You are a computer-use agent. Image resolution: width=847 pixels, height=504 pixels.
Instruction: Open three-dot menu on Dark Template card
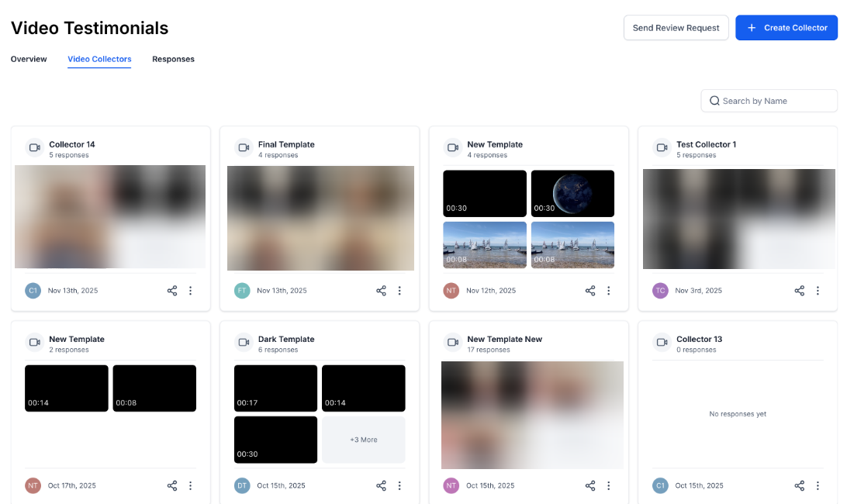[x=399, y=485]
